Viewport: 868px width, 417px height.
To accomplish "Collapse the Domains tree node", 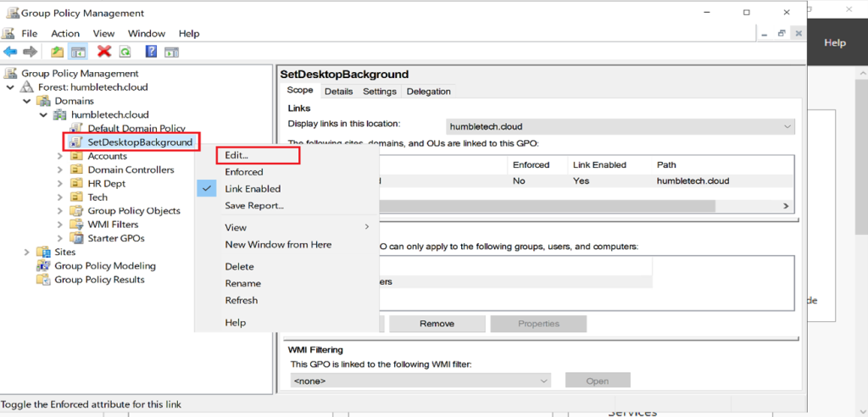I will tap(26, 101).
